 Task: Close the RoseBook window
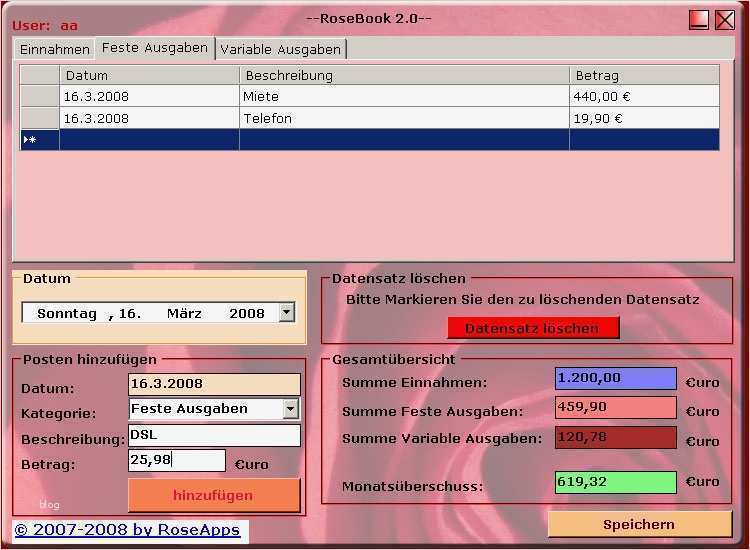[x=725, y=20]
